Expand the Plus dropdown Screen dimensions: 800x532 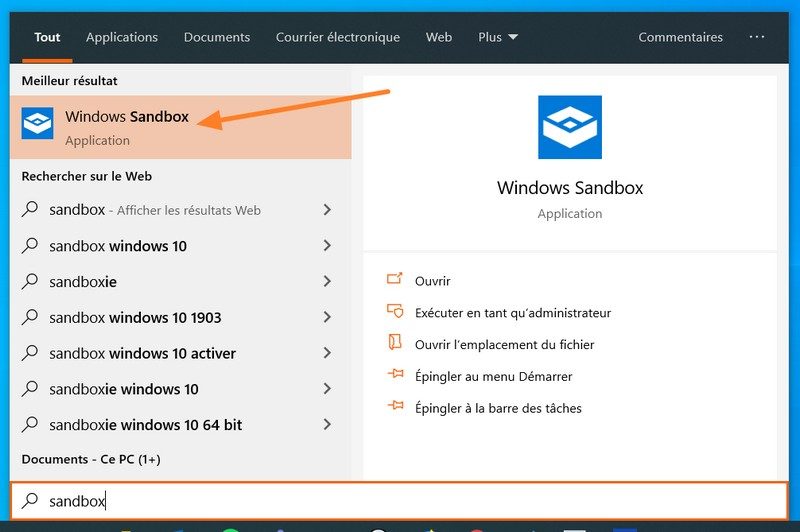point(498,37)
